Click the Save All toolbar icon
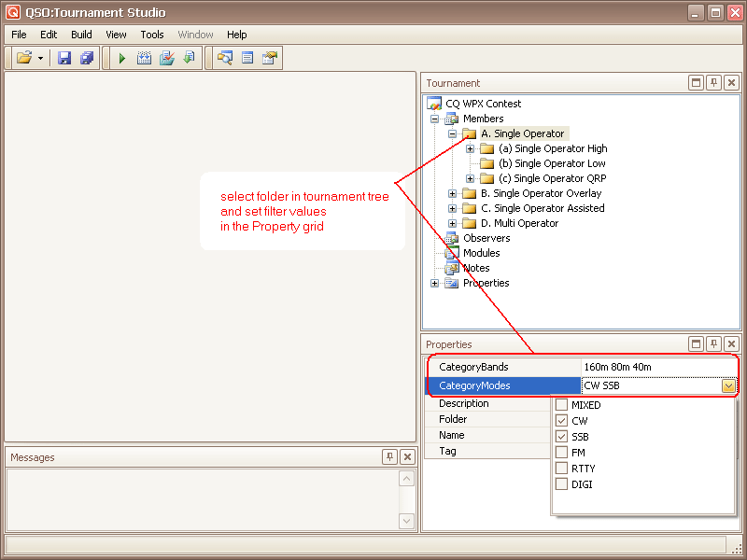Viewport: 747px width, 560px height. click(x=87, y=59)
